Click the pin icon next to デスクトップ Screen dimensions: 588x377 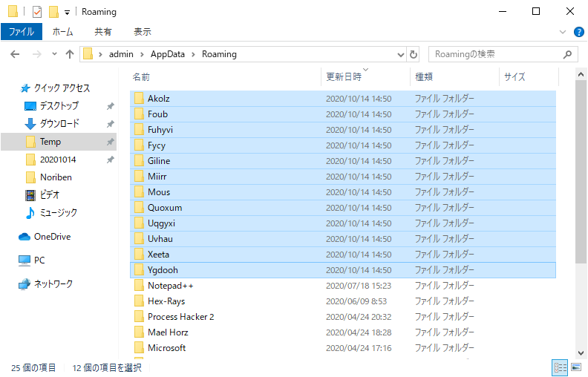click(110, 106)
